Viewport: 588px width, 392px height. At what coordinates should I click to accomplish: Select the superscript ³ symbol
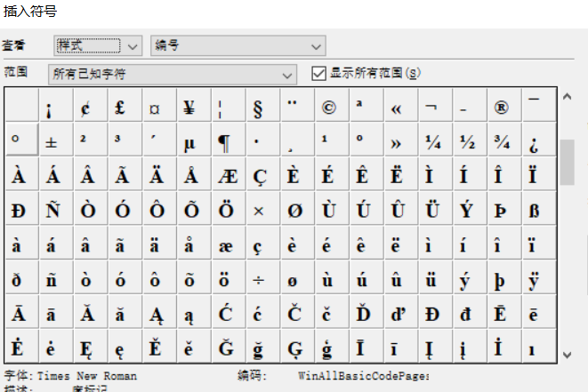point(125,140)
